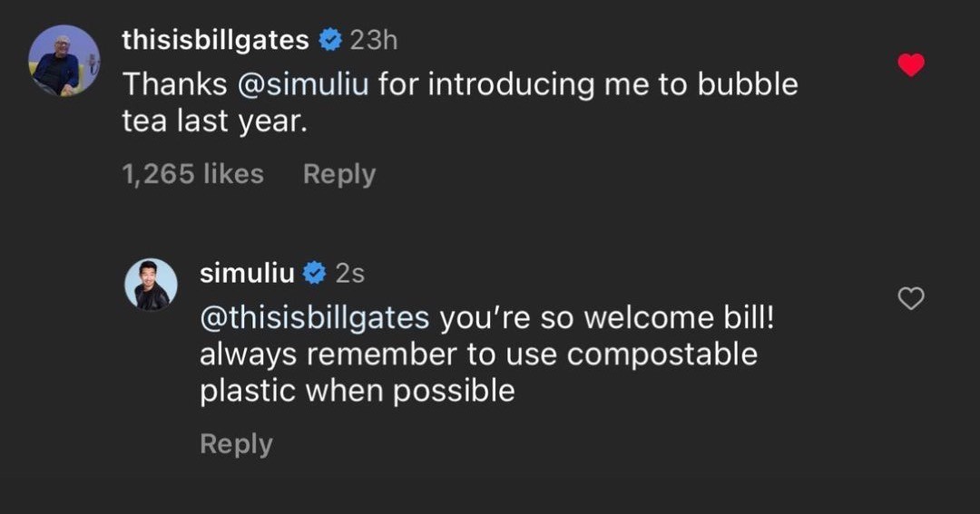Tap the @thisisbillgates mention in the reply
Image resolution: width=980 pixels, height=514 pixels.
314,318
